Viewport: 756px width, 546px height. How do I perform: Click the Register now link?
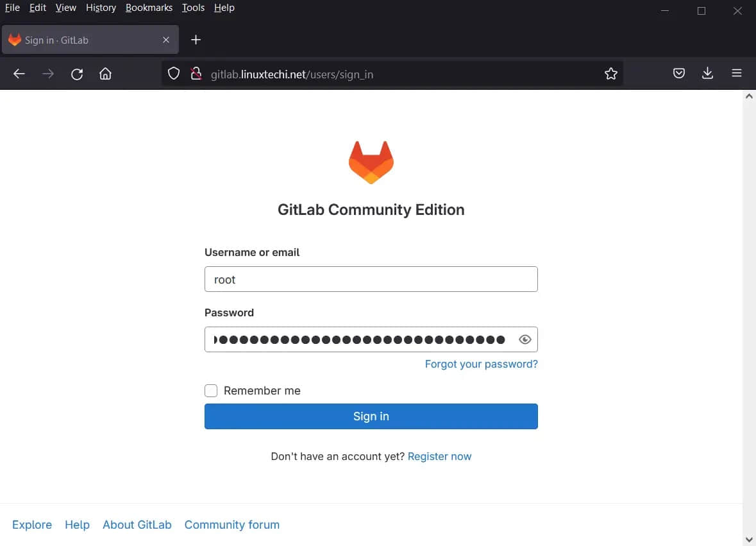[x=439, y=457]
